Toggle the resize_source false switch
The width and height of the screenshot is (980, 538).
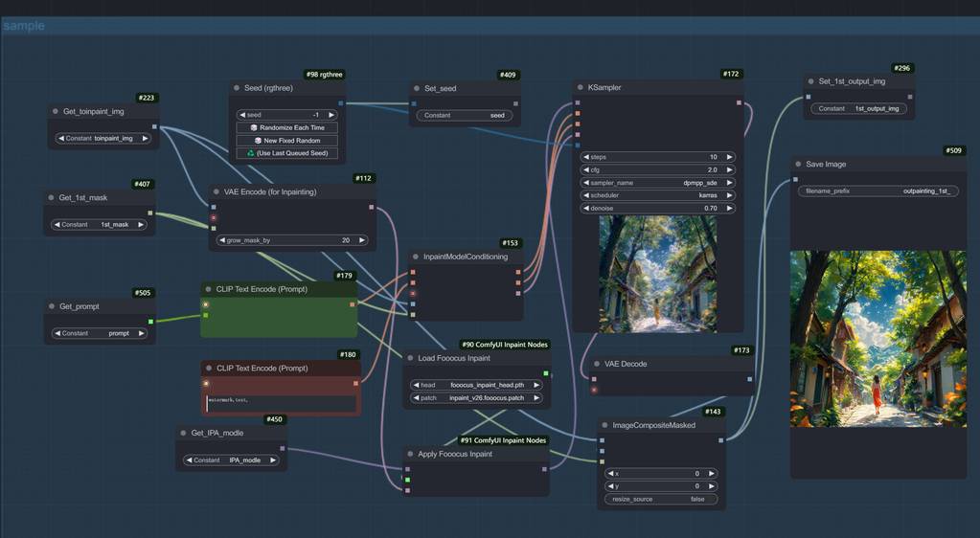[x=660, y=500]
